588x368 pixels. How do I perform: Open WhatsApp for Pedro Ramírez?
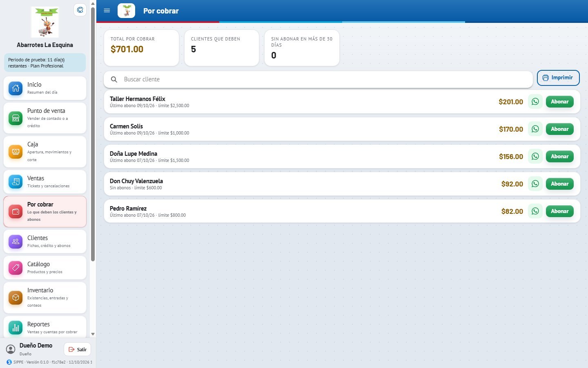pyautogui.click(x=535, y=211)
